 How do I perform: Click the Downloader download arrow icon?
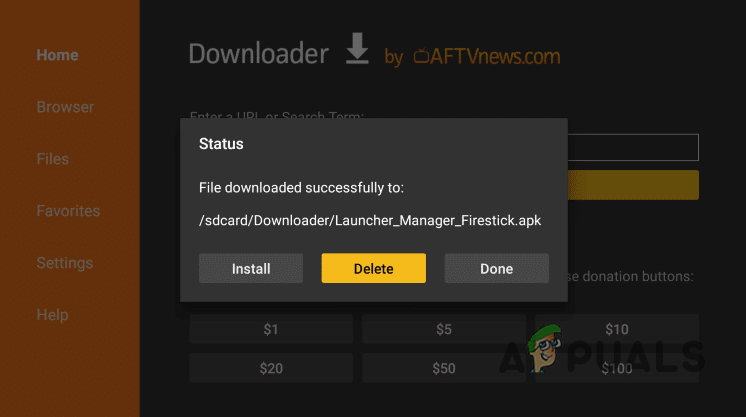click(x=357, y=48)
